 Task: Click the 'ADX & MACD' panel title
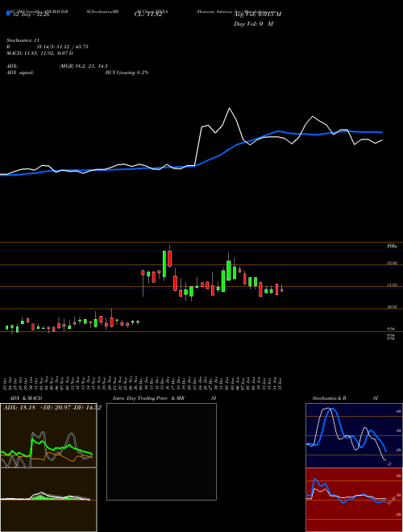pyautogui.click(x=26, y=398)
